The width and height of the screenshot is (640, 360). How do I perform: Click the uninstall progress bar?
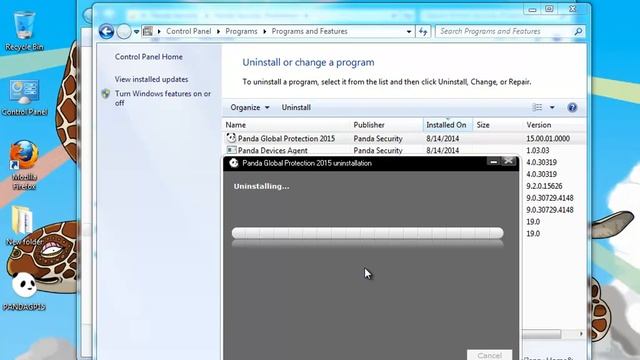click(x=367, y=233)
